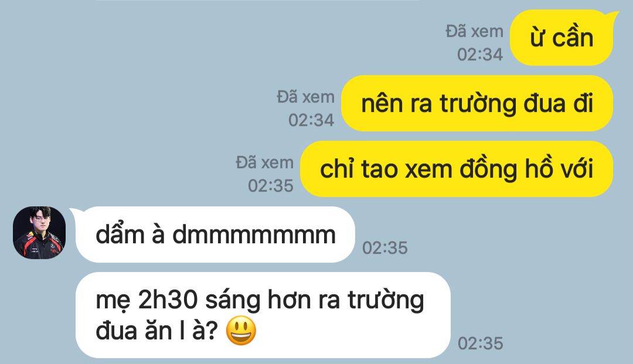
Task: Select the 'dẩm à dmmmmmmm' white bubble
Action: 215,234
